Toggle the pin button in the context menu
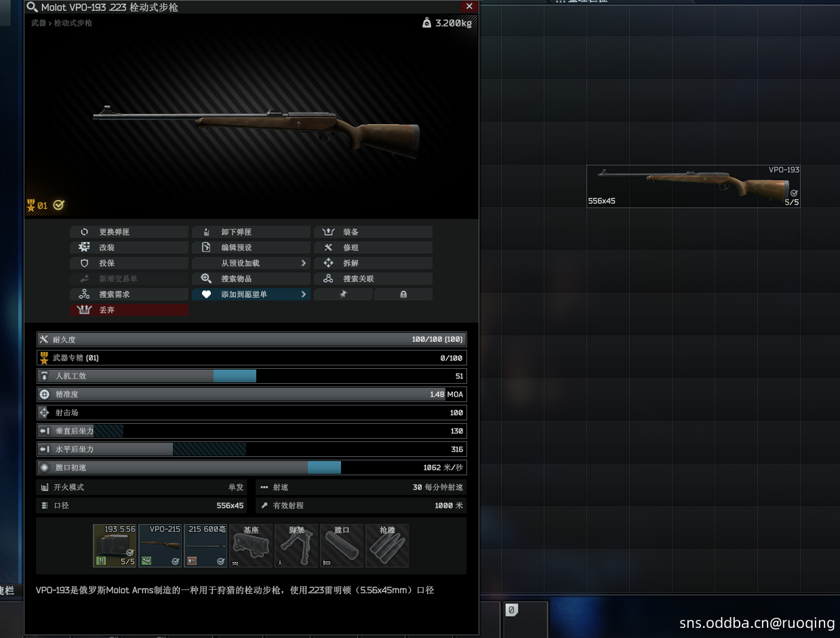This screenshot has height=638, width=840. (343, 294)
